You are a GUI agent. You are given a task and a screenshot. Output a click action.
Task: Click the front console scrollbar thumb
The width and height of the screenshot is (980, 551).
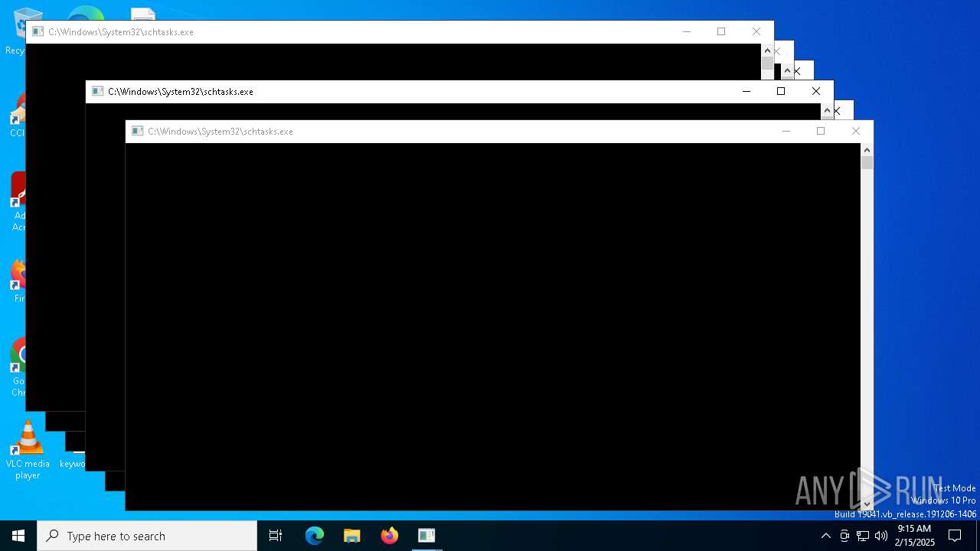pyautogui.click(x=867, y=162)
